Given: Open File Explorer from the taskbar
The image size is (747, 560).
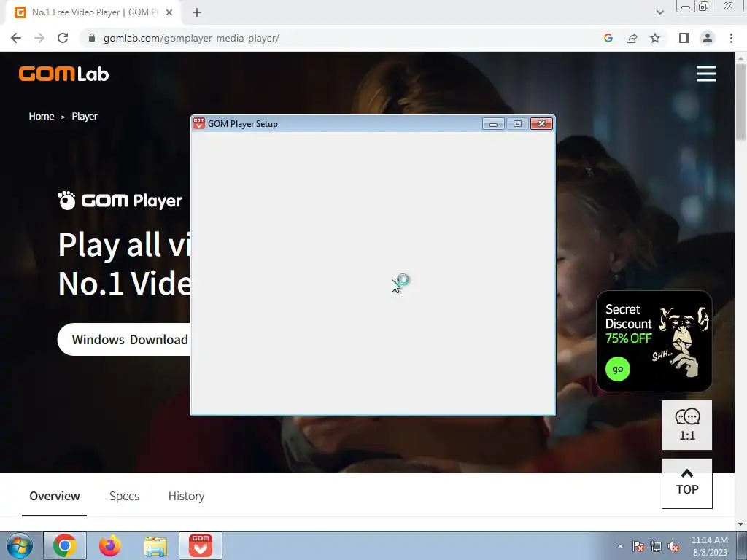Looking at the screenshot, I should [155, 546].
